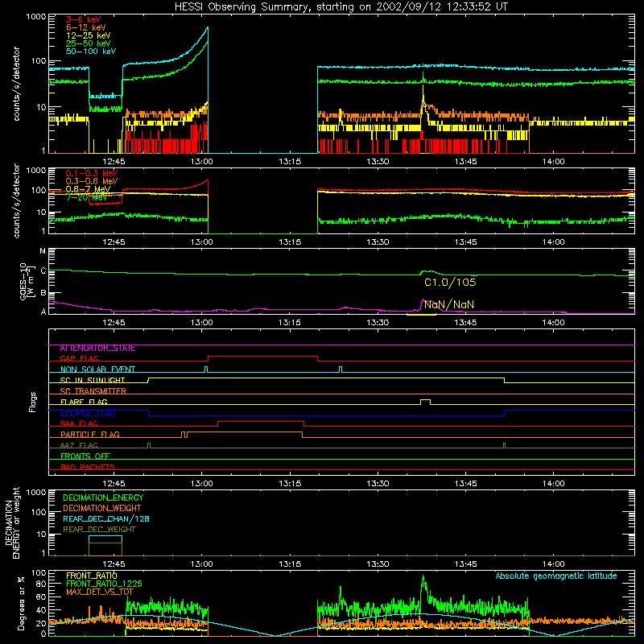Screen dimensions: 644x644
Task: Click the Flags axis title
Action: (33, 402)
